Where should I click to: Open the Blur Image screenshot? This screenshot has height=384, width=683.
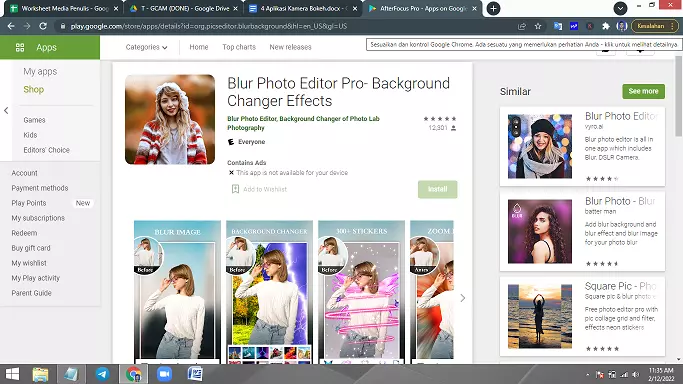[x=177, y=292]
